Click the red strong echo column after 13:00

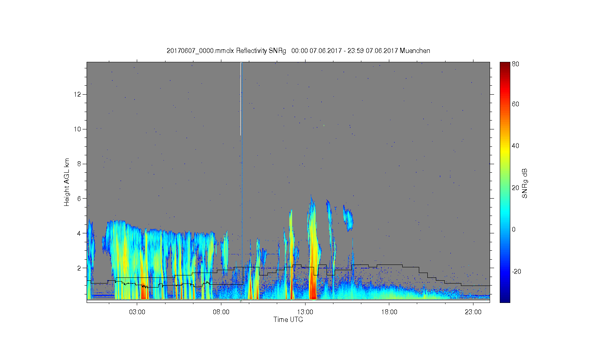[x=312, y=283]
